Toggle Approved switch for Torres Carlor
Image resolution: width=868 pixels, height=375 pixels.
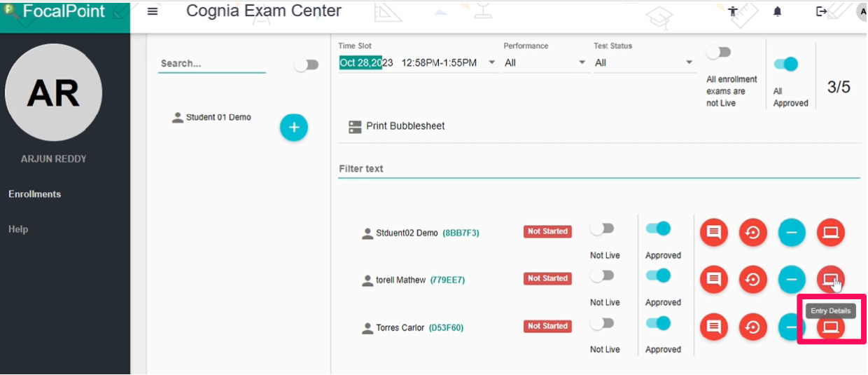tap(658, 323)
